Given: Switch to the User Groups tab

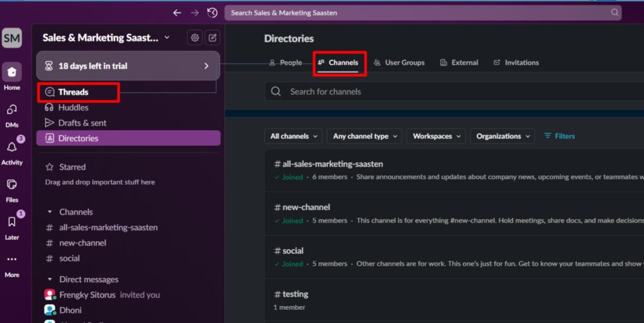Looking at the screenshot, I should [399, 63].
